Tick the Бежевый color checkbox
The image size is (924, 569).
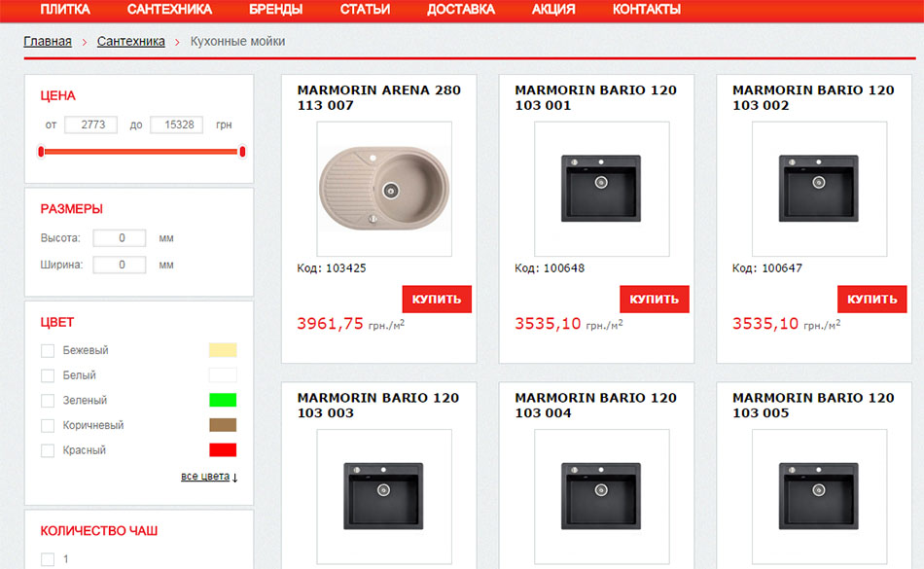(48, 350)
